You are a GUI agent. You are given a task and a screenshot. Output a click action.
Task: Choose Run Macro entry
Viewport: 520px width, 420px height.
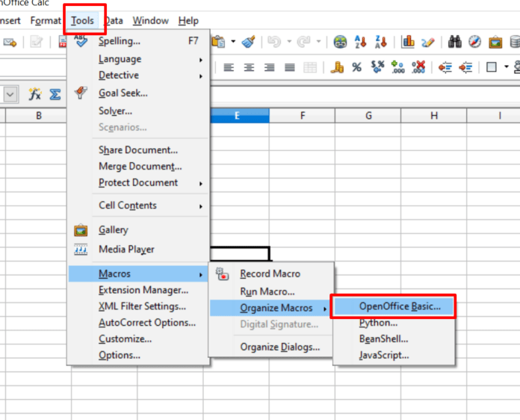(270, 291)
